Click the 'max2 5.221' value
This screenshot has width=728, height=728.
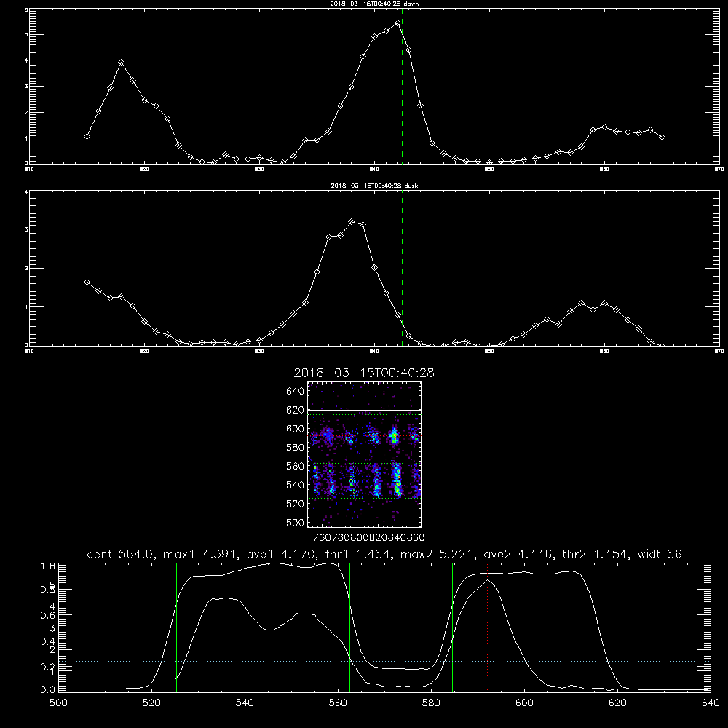point(437,554)
